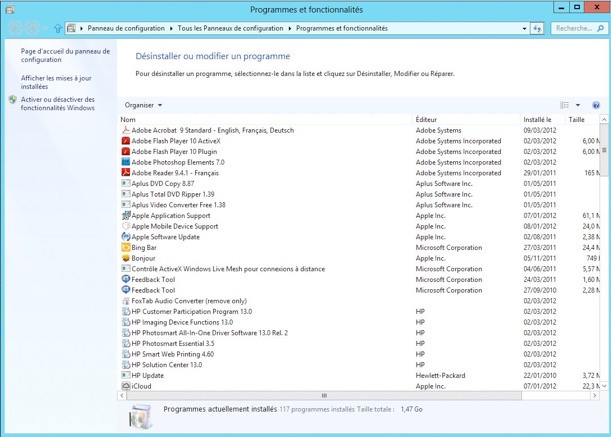The image size is (611, 437).
Task: Open Activer ou désactiver des fonctionnalités Windows
Action: pyautogui.click(x=58, y=104)
